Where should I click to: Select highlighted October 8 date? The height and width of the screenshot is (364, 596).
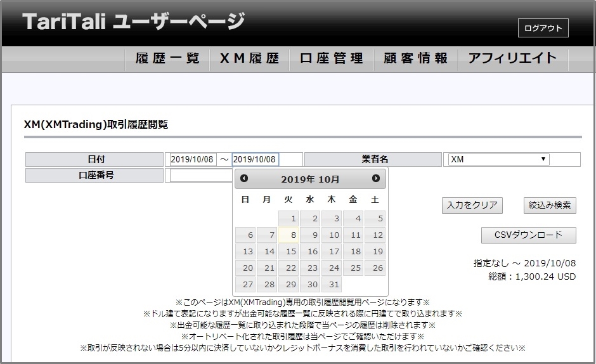(x=288, y=235)
